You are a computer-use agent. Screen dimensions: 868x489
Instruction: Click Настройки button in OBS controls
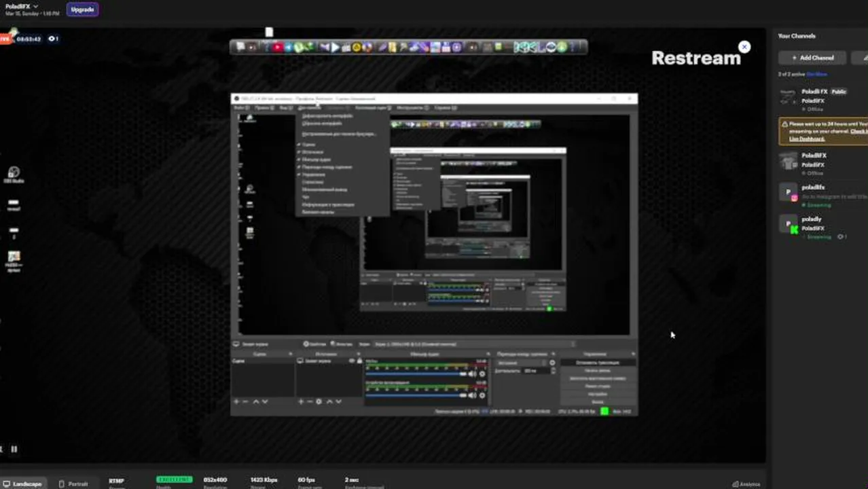point(598,394)
